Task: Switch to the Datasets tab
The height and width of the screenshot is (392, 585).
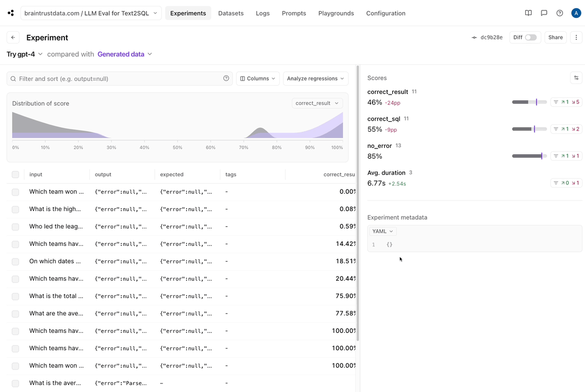Action: 230,13
